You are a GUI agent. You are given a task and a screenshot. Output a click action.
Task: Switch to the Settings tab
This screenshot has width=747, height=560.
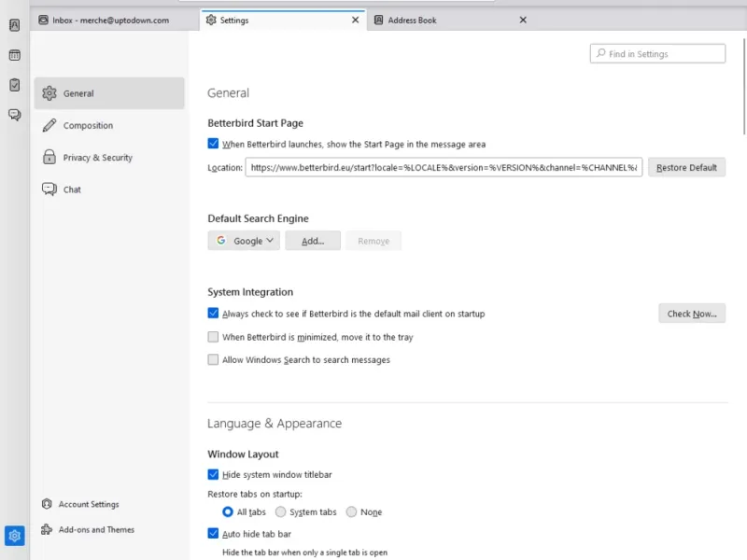point(283,20)
